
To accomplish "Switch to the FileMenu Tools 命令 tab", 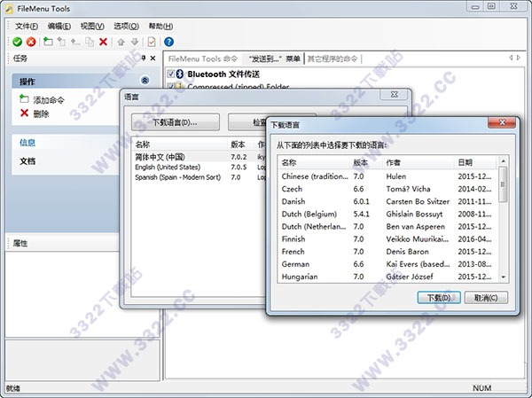I will [202, 59].
